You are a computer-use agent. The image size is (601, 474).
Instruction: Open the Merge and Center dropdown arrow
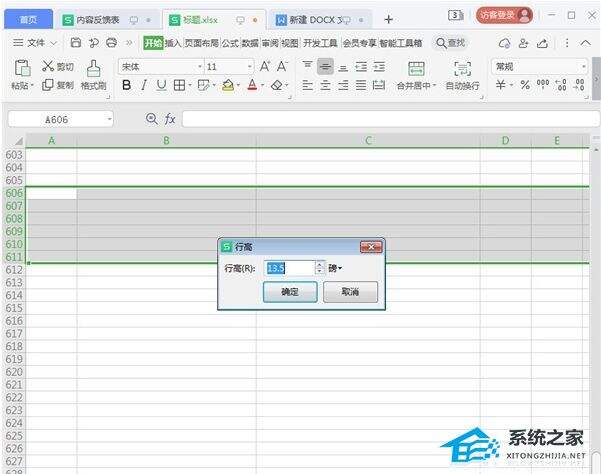(x=434, y=85)
